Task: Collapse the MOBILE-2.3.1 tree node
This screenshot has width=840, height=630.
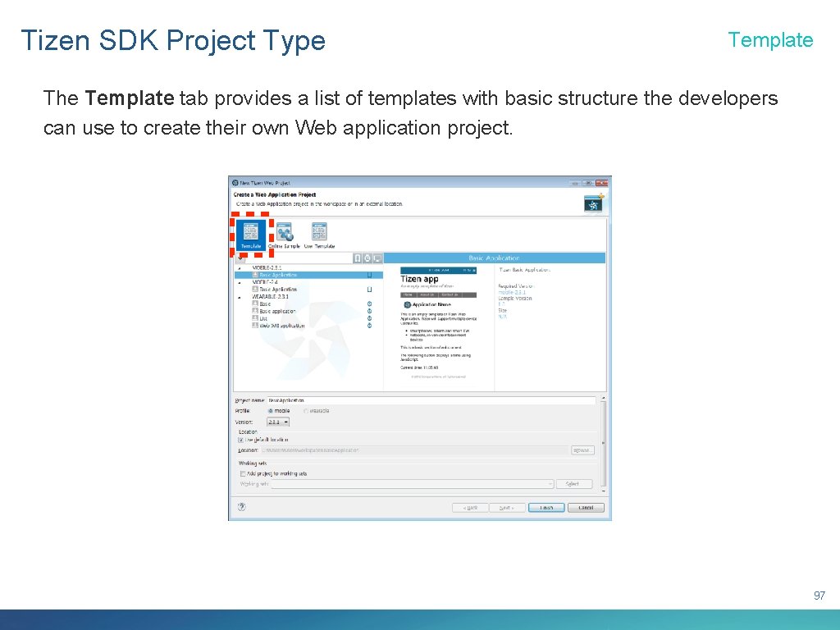Action: click(240, 268)
